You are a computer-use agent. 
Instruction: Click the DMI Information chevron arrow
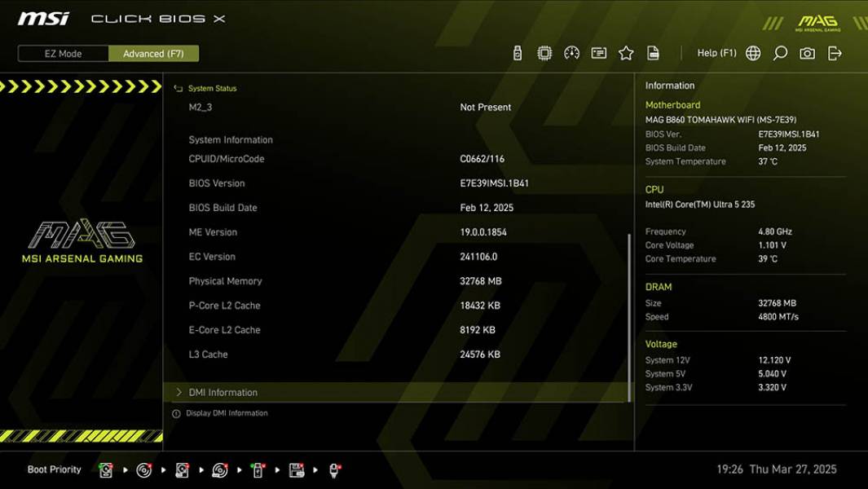pyautogui.click(x=178, y=392)
